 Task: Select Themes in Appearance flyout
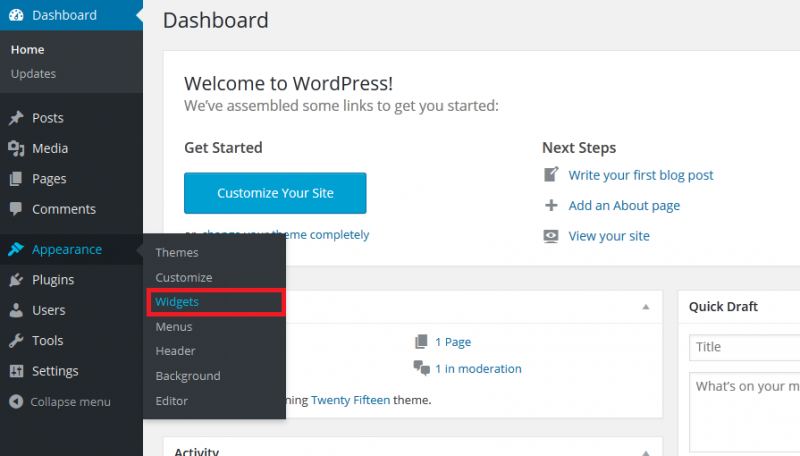coord(177,252)
